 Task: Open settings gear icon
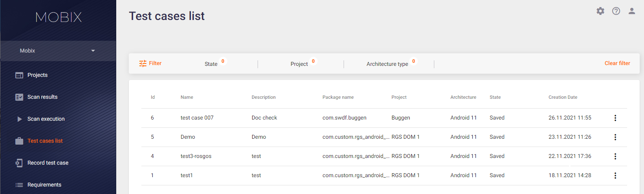[x=600, y=11]
